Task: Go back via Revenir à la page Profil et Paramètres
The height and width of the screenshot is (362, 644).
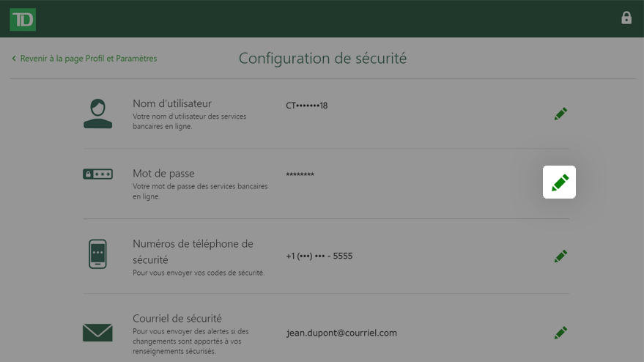Action: [x=89, y=59]
